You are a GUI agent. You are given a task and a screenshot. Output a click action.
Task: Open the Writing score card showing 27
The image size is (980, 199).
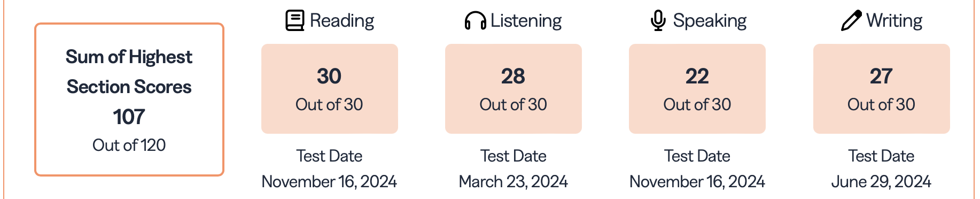[x=882, y=89]
